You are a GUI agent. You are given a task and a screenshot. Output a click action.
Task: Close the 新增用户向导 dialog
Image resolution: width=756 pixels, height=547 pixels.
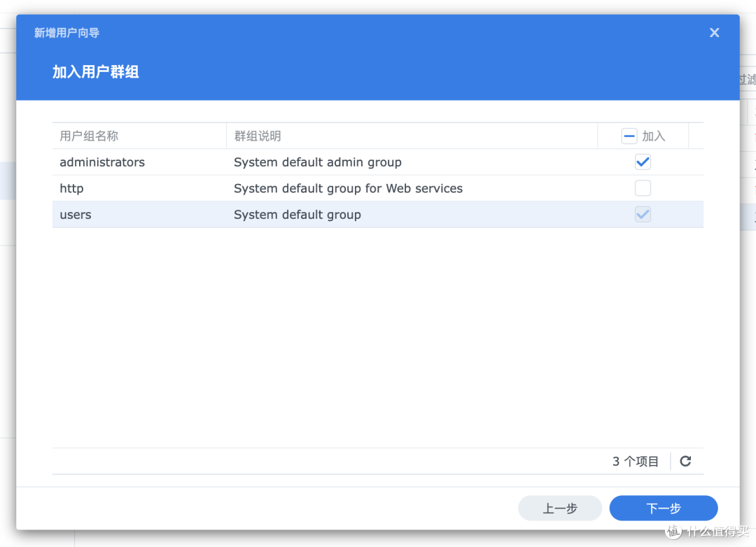point(714,33)
